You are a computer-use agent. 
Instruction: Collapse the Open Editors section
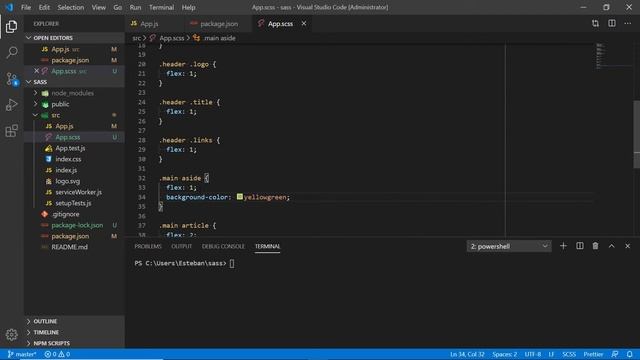(29, 38)
